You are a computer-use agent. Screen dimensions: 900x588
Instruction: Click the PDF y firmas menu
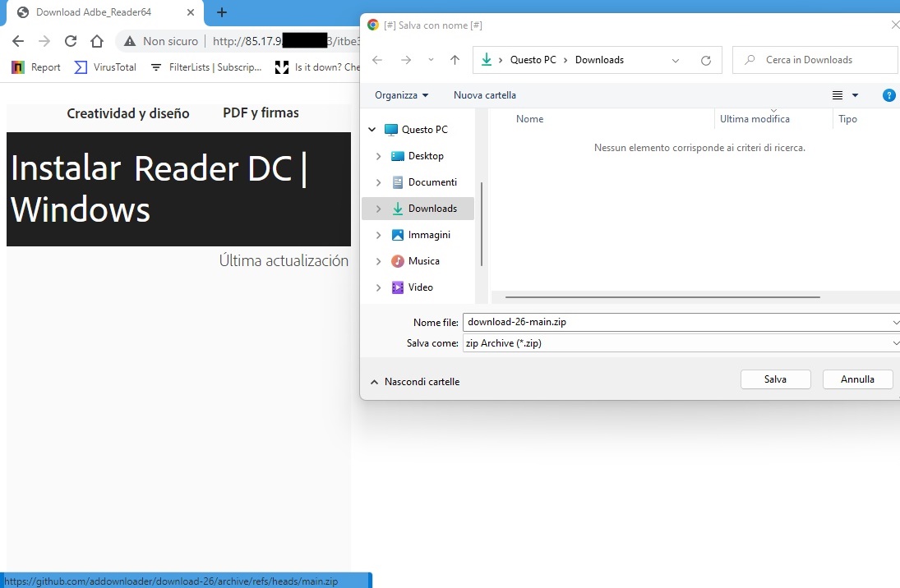261,113
